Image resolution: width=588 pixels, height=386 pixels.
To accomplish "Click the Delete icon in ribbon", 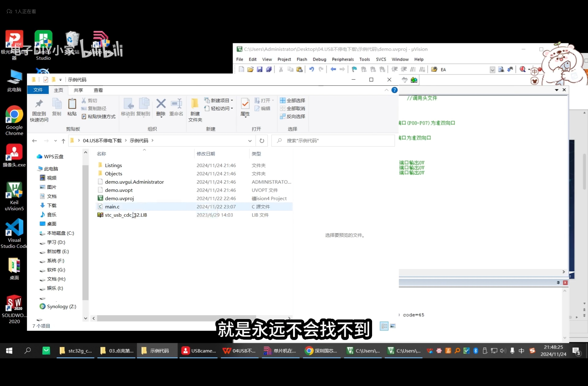I will [x=161, y=104].
